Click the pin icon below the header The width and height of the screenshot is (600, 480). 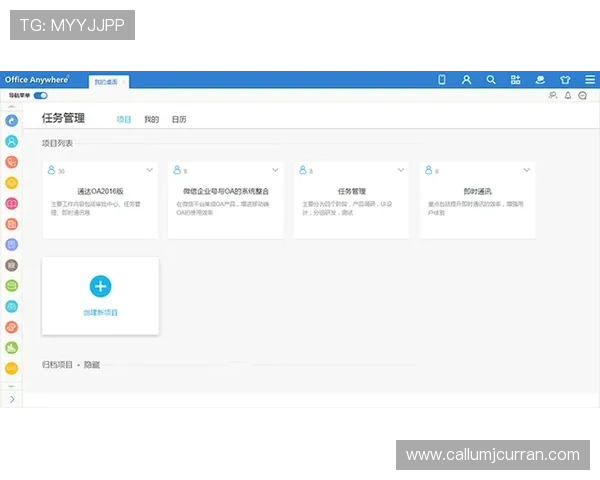point(553,95)
